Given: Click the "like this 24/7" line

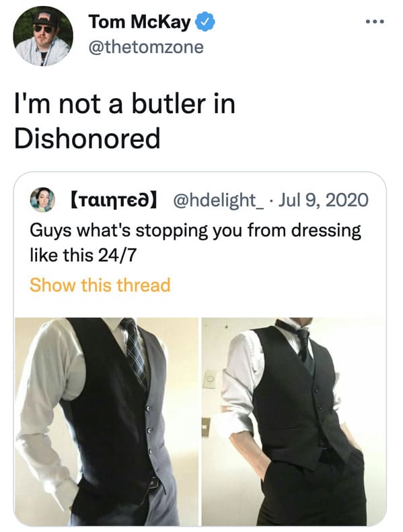Looking at the screenshot, I should coord(83,255).
